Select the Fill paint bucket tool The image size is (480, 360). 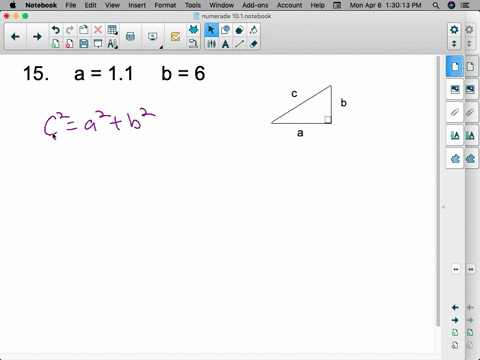tap(253, 30)
